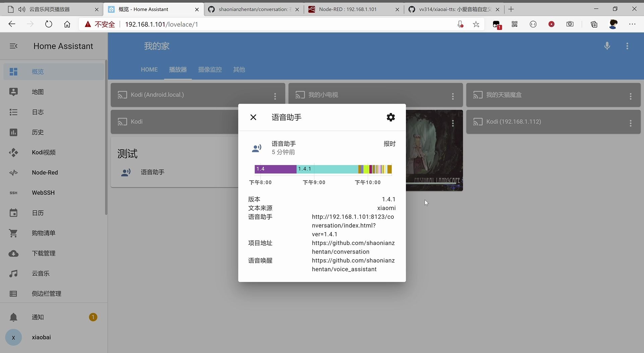
Task: Click the 云音乐 music note icon
Action: point(13,273)
